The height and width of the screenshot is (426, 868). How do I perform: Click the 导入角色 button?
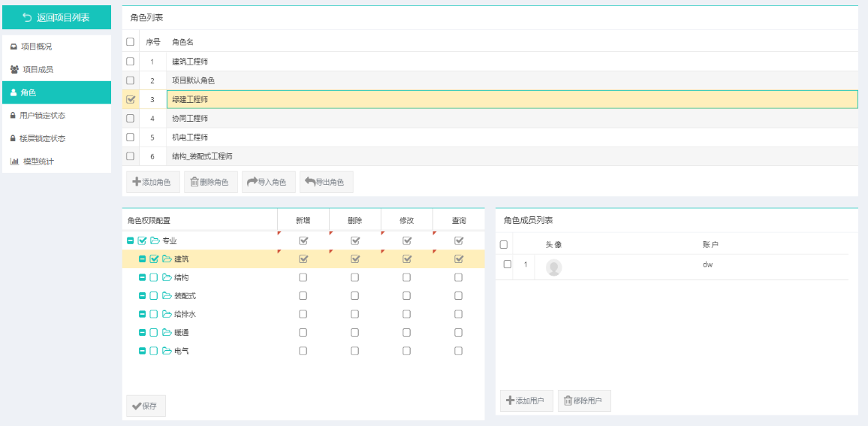point(269,183)
